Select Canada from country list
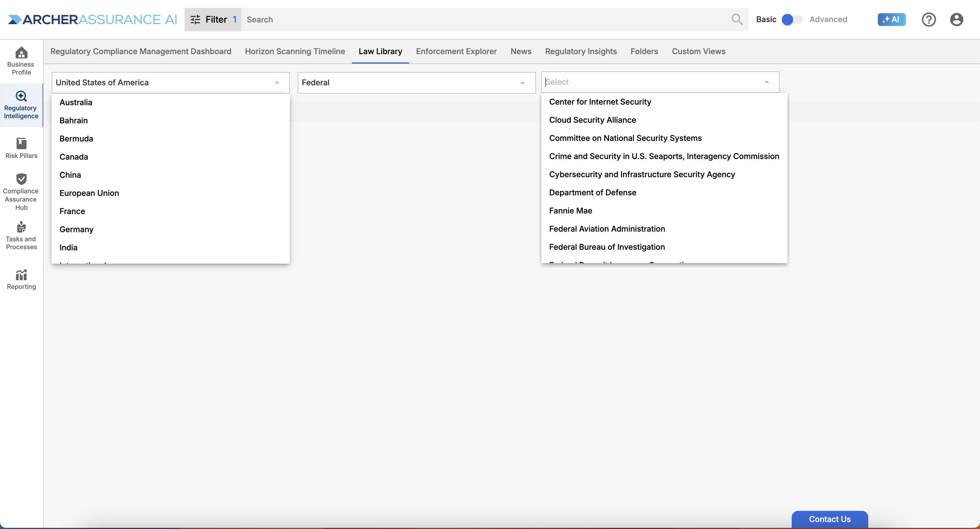This screenshot has width=980, height=529. [170, 157]
